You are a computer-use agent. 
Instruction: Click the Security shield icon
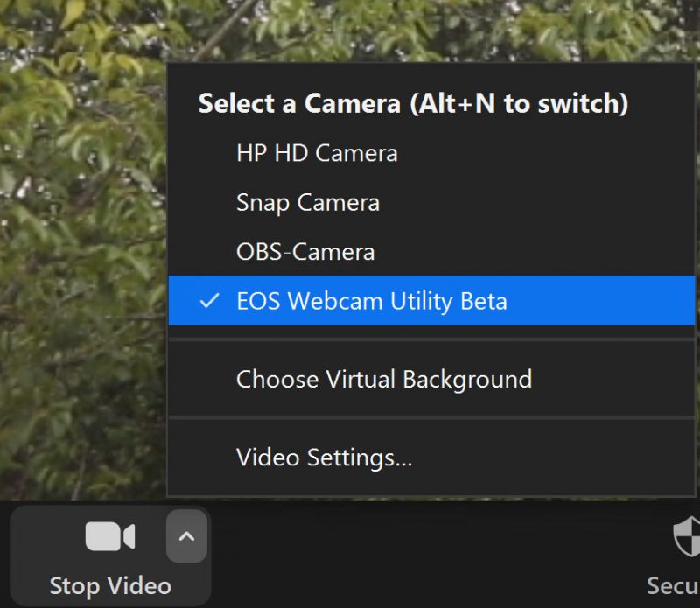687,536
